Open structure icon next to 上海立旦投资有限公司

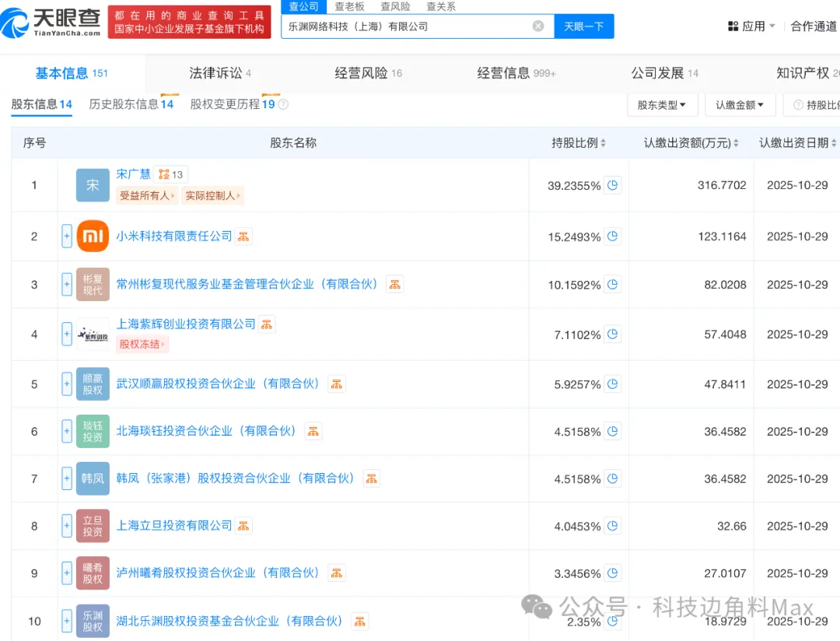coord(243,526)
